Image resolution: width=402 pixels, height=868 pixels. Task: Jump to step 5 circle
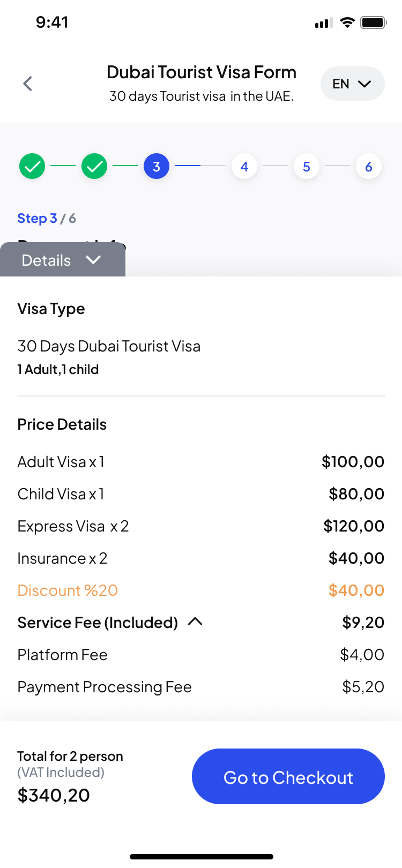coord(307,167)
